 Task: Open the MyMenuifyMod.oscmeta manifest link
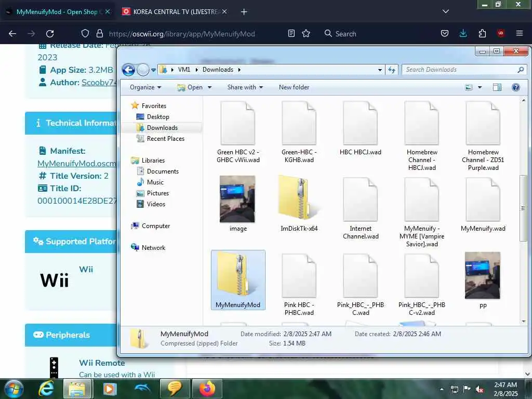pos(77,164)
